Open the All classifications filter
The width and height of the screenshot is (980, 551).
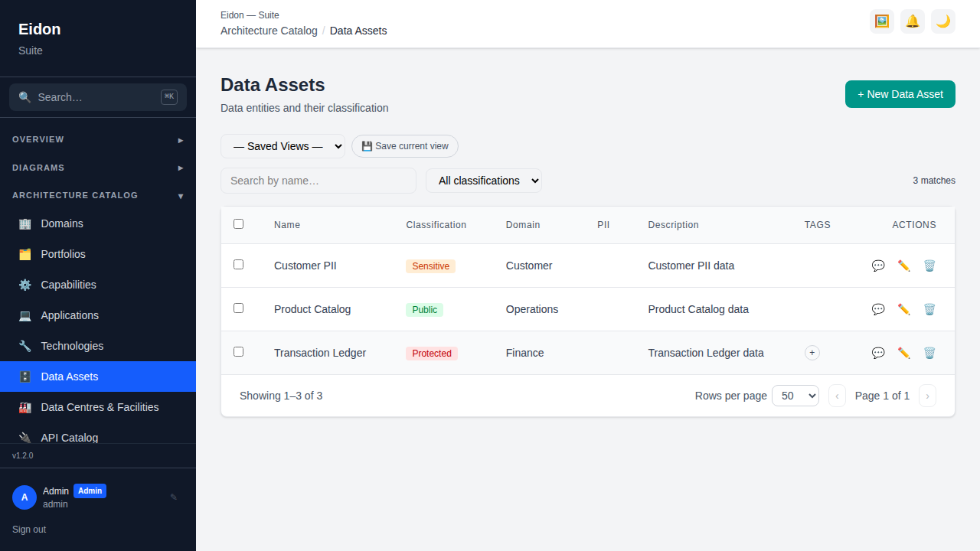484,181
